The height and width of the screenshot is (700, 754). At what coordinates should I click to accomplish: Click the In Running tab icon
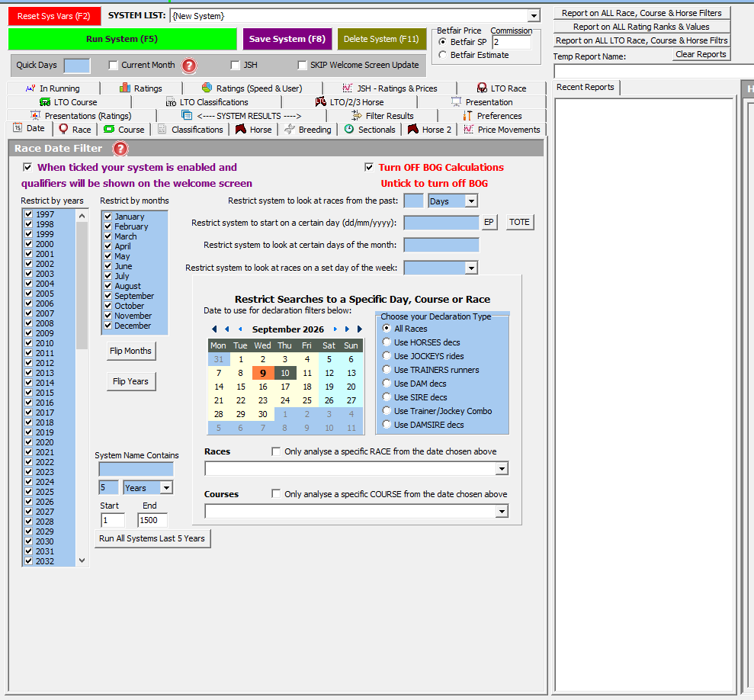tap(30, 88)
